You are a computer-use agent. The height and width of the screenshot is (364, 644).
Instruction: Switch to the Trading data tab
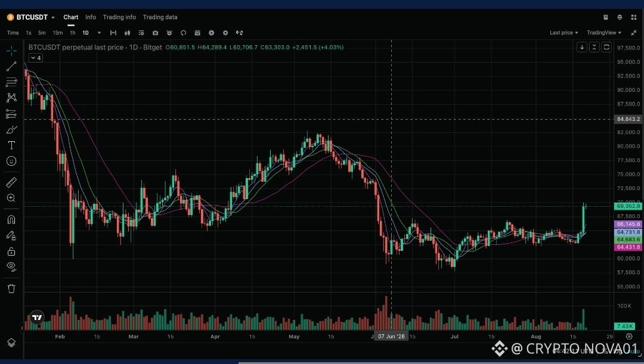(x=160, y=17)
